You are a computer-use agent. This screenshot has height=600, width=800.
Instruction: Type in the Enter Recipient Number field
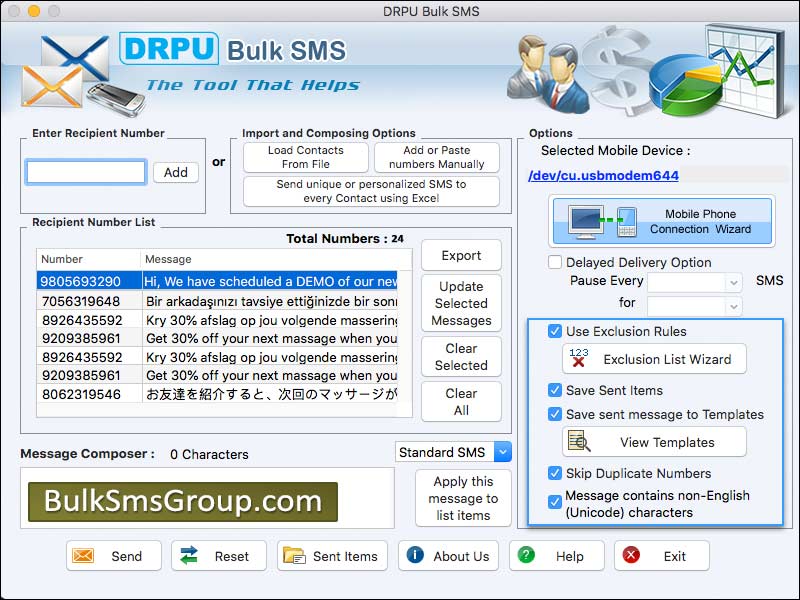(x=85, y=172)
